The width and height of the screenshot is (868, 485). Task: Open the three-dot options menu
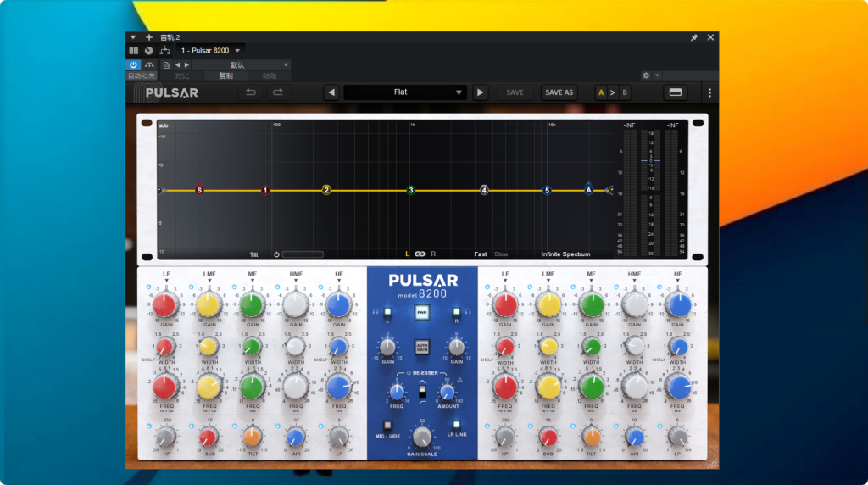point(709,93)
